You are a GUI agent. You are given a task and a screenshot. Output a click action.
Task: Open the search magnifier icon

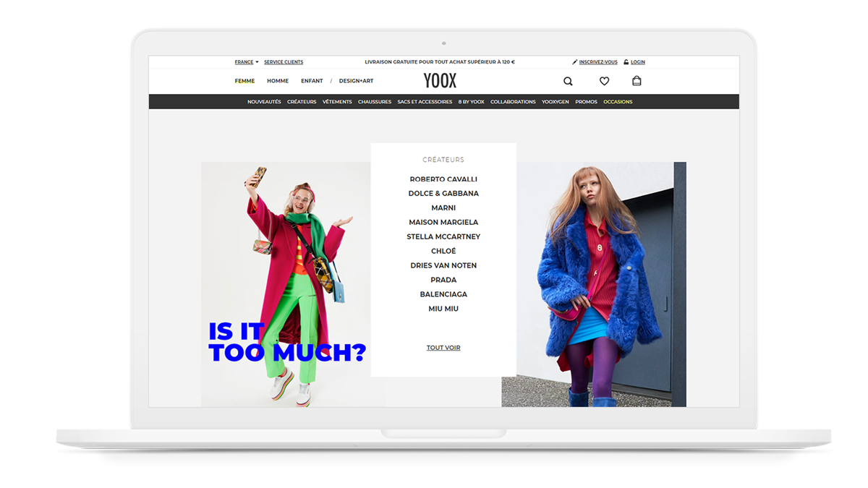click(568, 81)
